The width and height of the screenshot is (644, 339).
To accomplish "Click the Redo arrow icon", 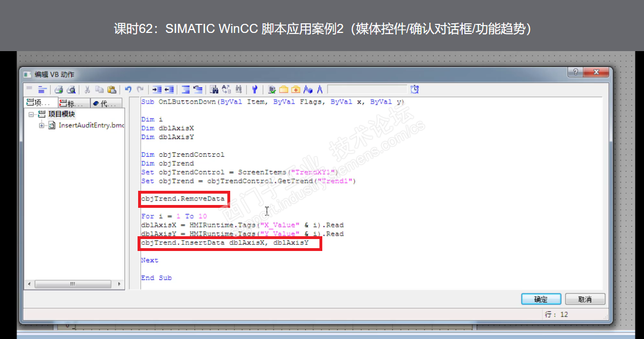I will [x=140, y=90].
